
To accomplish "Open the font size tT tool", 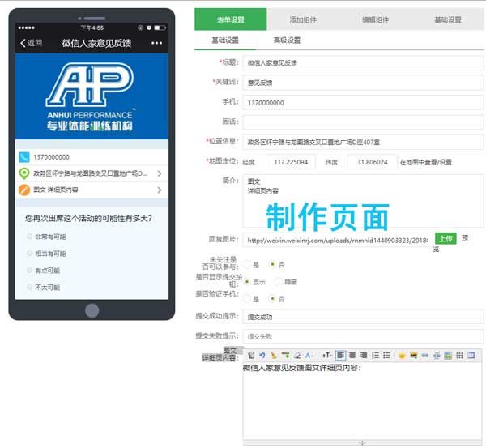I will [326, 356].
